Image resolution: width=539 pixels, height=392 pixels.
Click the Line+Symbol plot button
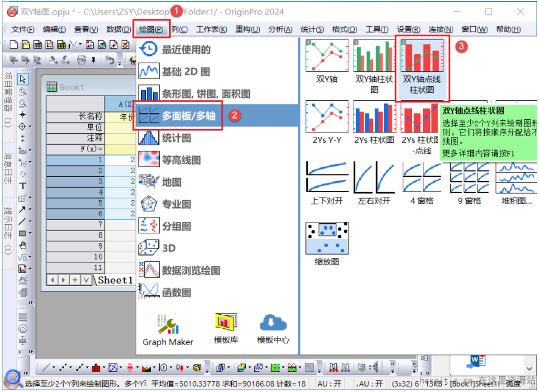pyautogui.click(x=80, y=368)
